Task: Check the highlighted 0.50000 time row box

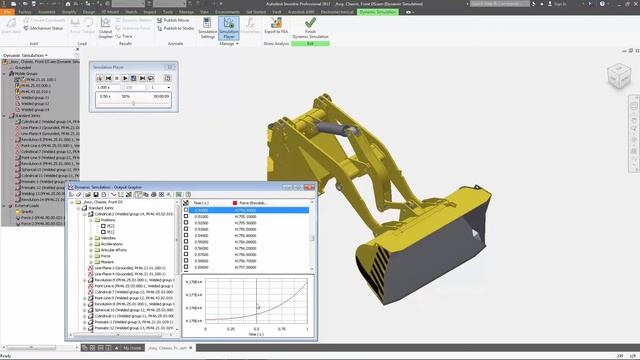Action: click(186, 210)
